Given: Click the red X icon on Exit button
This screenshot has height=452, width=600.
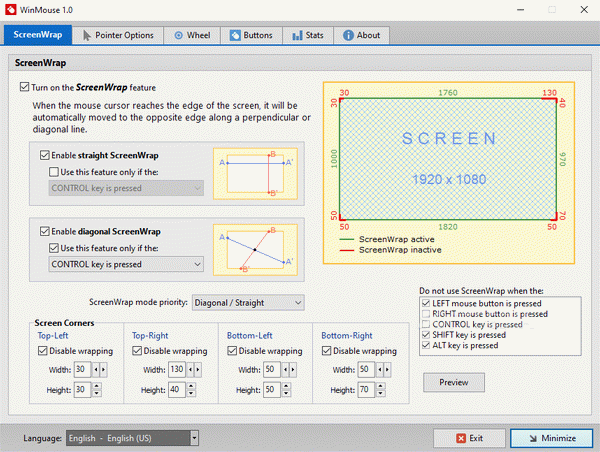Looking at the screenshot, I should 461,438.
